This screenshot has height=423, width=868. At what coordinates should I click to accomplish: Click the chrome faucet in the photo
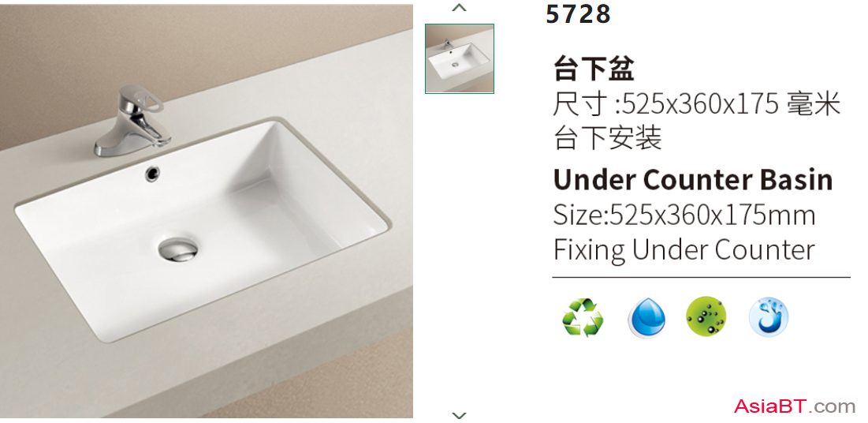point(133,120)
